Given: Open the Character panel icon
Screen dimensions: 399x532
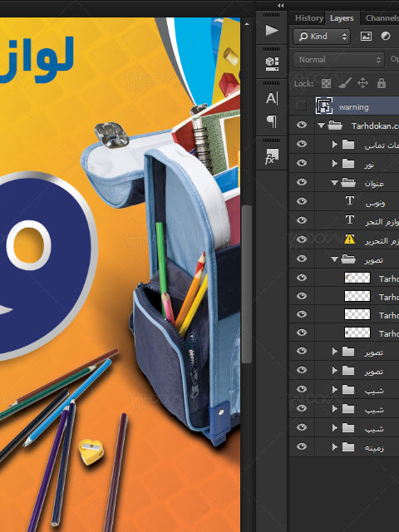Looking at the screenshot, I should point(272,99).
